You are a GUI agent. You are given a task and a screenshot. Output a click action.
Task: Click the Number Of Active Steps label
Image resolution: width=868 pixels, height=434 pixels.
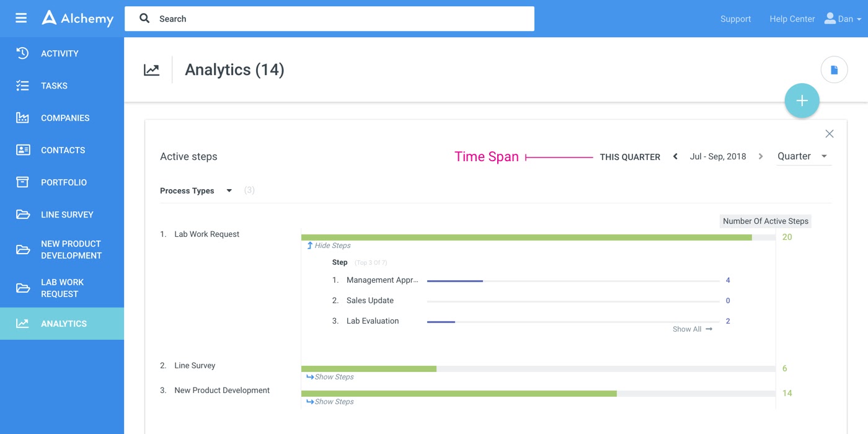coord(765,221)
